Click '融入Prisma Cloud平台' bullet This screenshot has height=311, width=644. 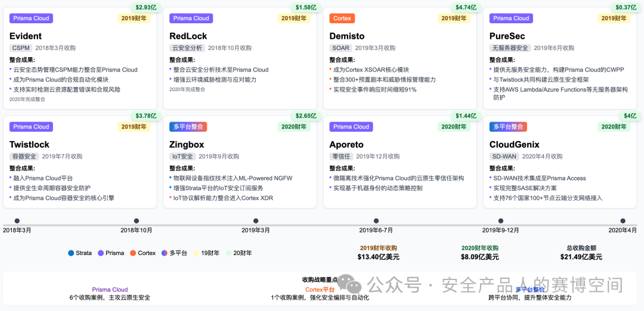[x=43, y=178]
